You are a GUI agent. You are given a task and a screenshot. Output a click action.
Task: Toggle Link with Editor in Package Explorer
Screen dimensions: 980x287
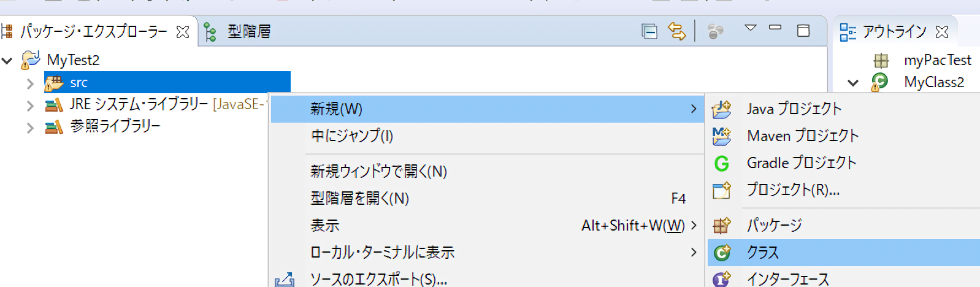676,31
